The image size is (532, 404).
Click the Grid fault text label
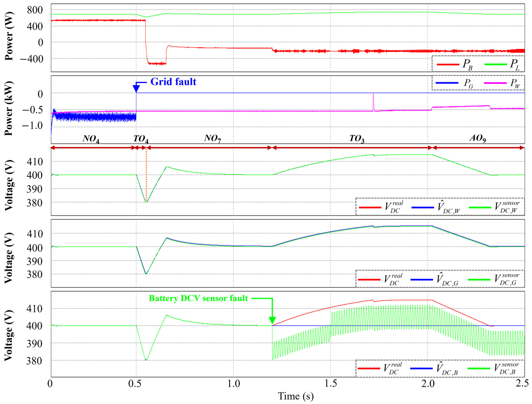173,82
